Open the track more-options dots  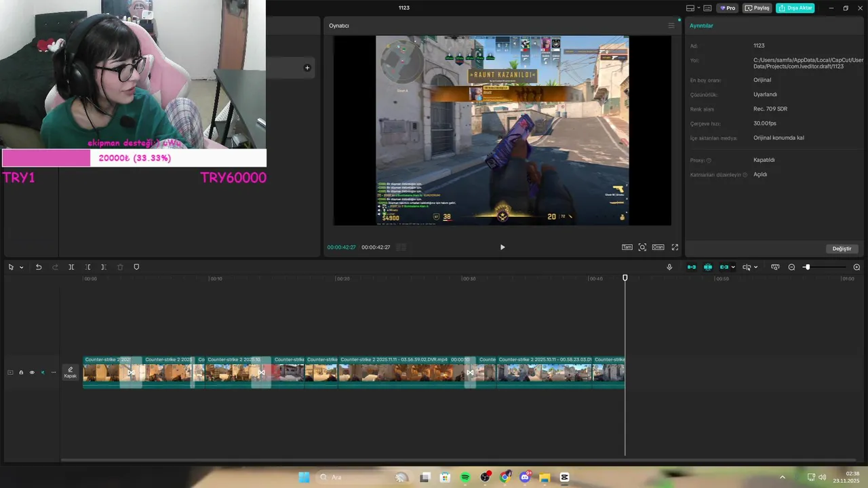point(54,372)
